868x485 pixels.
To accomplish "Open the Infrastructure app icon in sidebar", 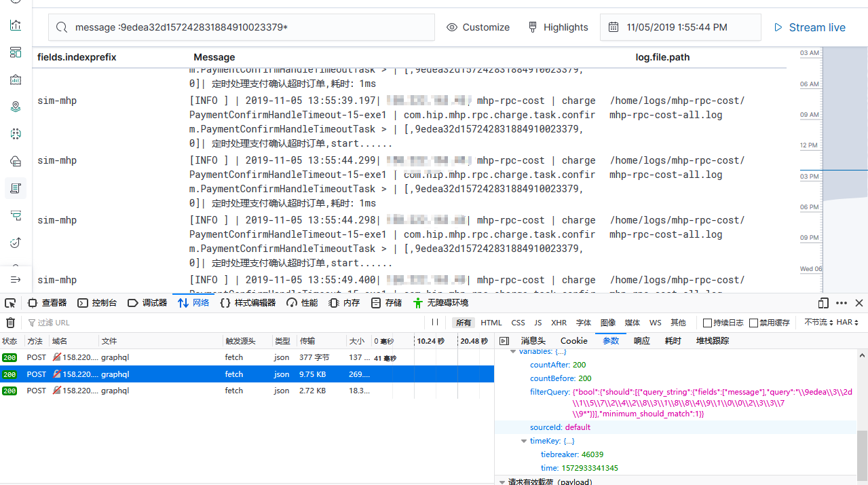I will point(16,161).
